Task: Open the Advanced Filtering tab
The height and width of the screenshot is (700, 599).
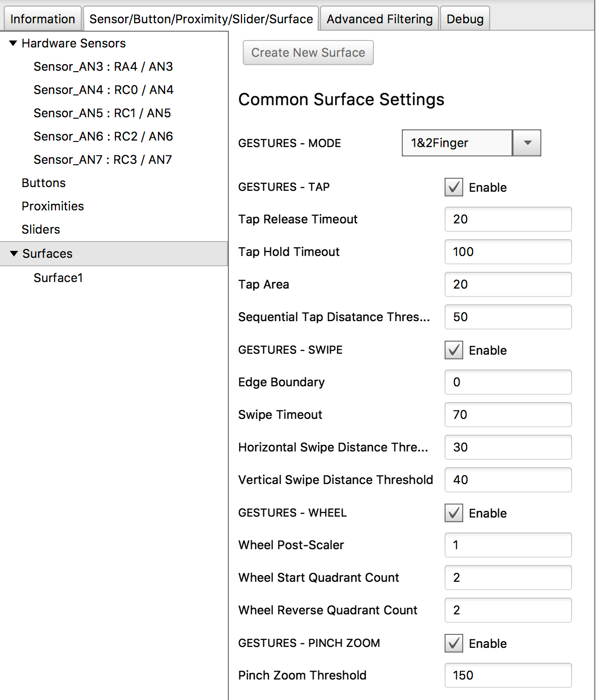Action: (379, 19)
